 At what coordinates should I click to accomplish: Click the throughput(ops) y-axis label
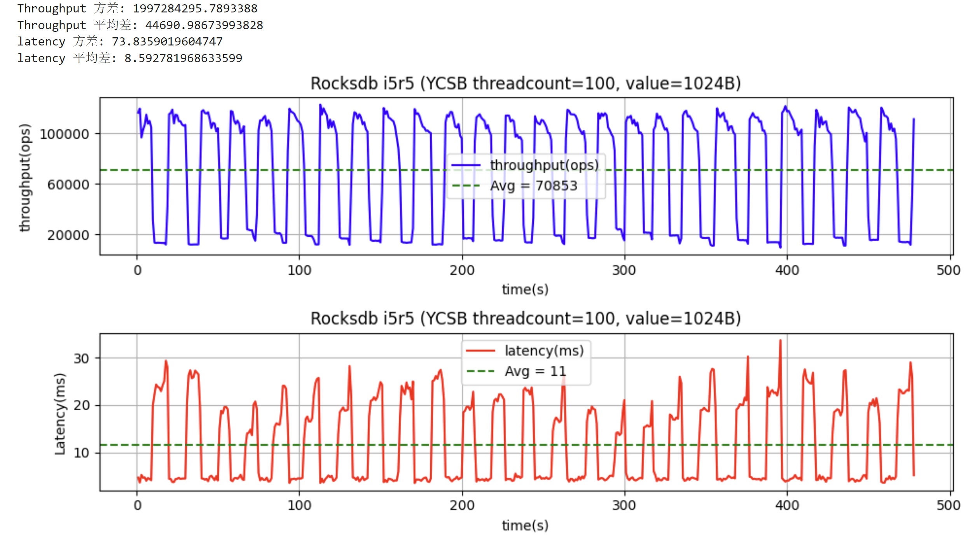(x=25, y=178)
